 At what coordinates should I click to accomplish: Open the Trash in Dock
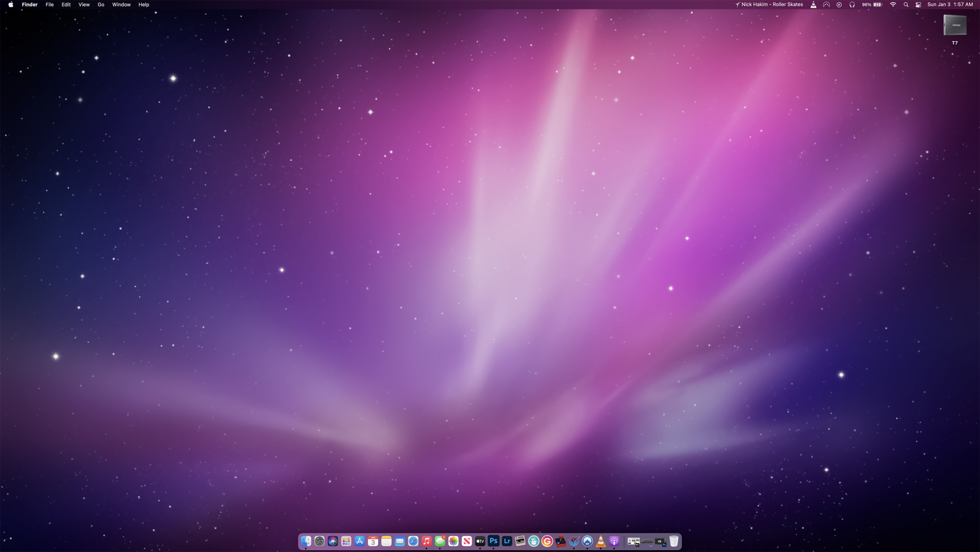(674, 541)
